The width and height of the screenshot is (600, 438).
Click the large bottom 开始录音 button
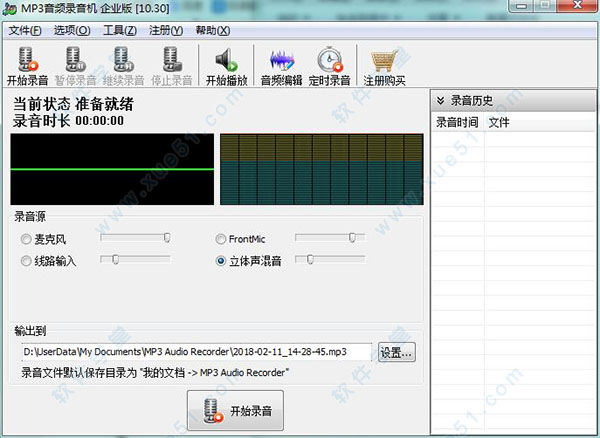[x=235, y=410]
